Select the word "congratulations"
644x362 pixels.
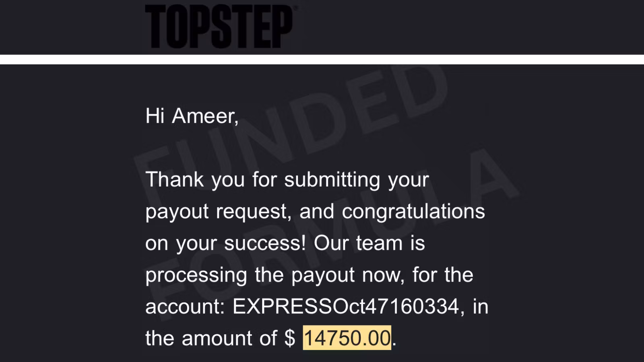[x=413, y=211]
